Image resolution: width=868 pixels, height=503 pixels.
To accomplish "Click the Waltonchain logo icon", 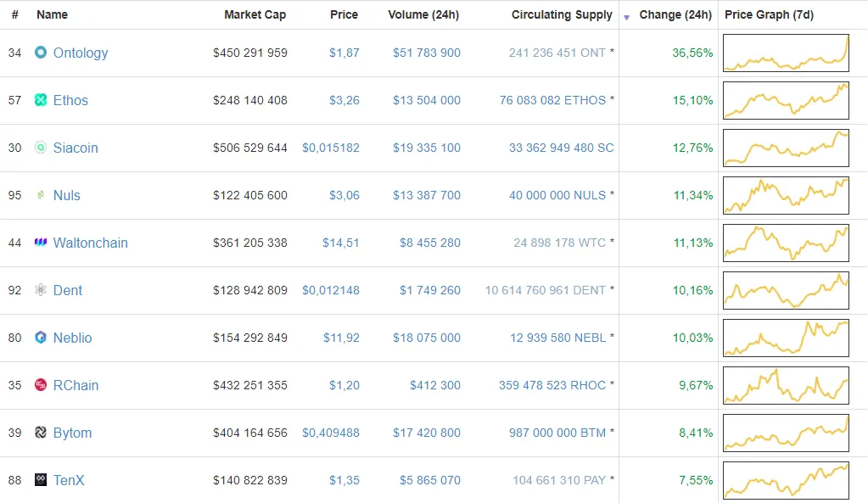I will pyautogui.click(x=41, y=243).
